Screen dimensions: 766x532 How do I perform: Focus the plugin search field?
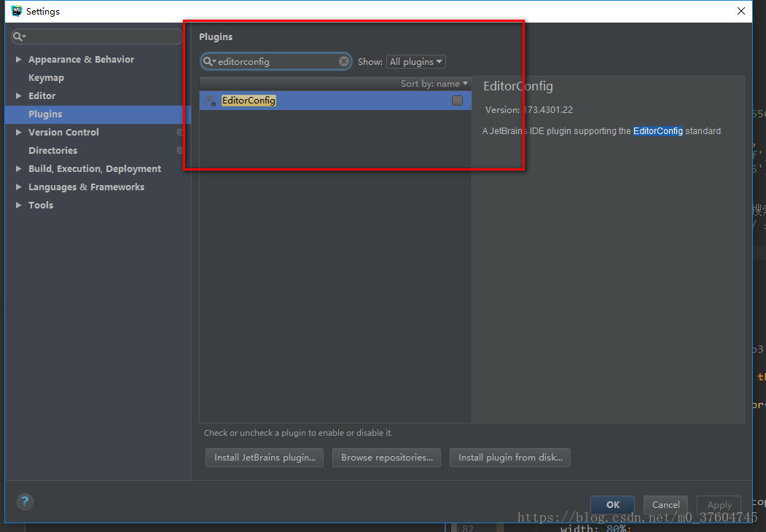tap(276, 61)
